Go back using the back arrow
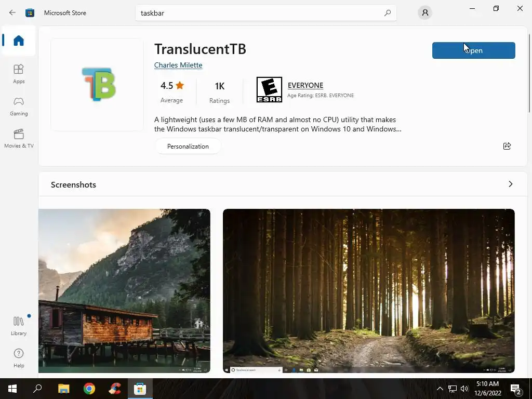532x399 pixels. point(12,13)
